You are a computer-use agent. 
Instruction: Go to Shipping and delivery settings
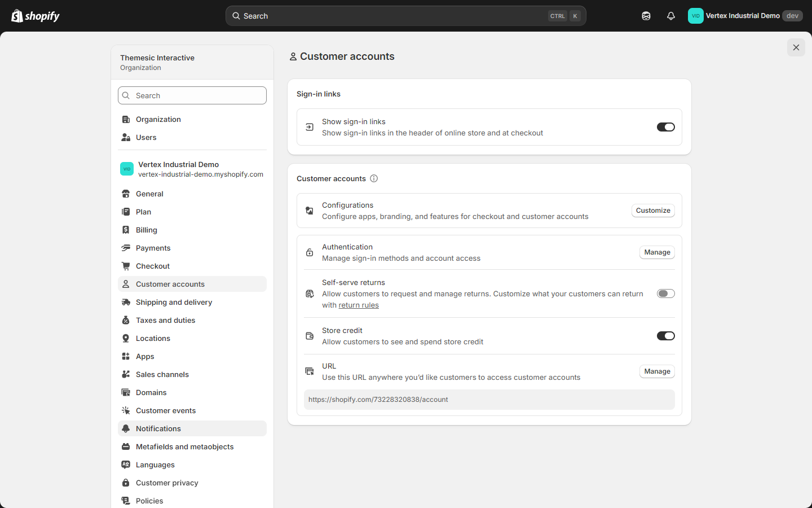[192, 302]
